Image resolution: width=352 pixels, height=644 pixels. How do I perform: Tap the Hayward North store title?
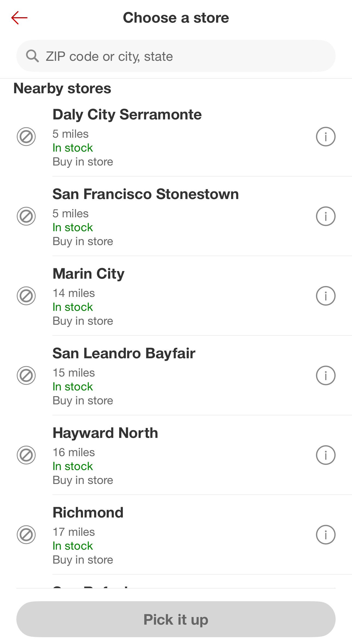[x=105, y=433]
